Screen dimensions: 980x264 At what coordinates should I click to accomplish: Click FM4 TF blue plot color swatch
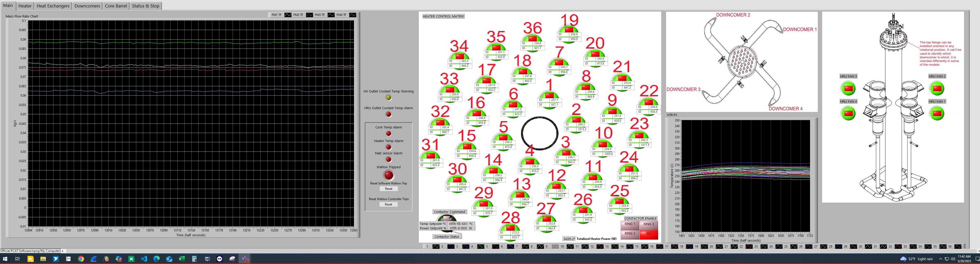click(x=353, y=15)
